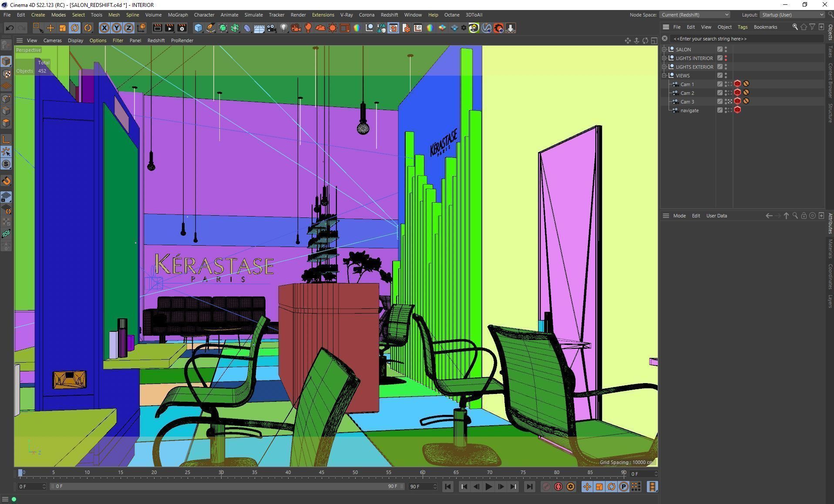Toggle visibility dots for LIGHTS INTERIOR
834x504 pixels.
[x=726, y=58]
